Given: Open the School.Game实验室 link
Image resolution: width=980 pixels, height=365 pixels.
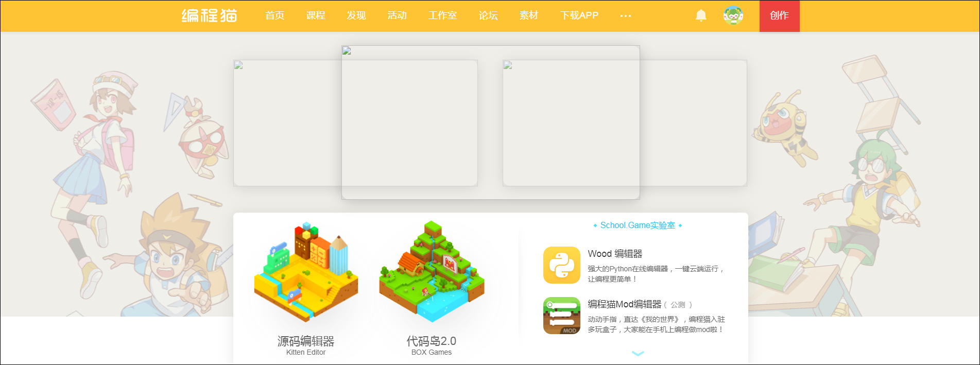Looking at the screenshot, I should tap(638, 225).
